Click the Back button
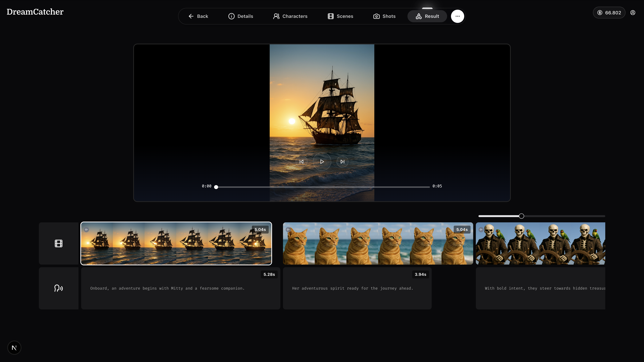Image resolution: width=644 pixels, height=362 pixels. (198, 16)
